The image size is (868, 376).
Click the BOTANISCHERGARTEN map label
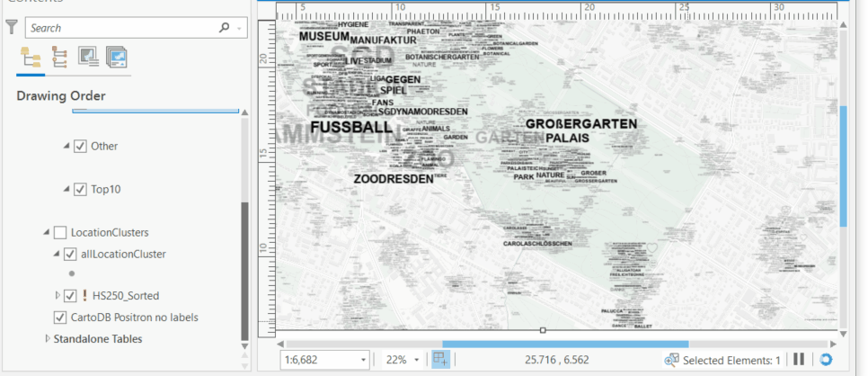[x=442, y=57]
